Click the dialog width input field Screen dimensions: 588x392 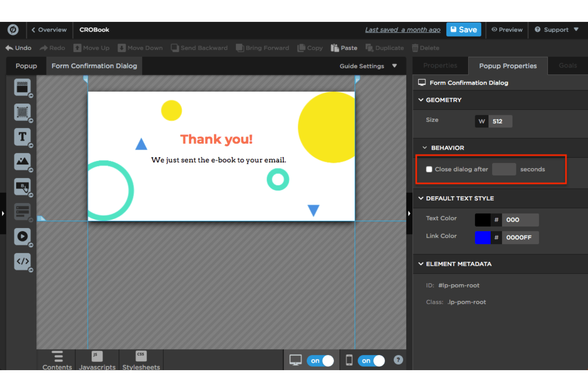click(x=500, y=121)
